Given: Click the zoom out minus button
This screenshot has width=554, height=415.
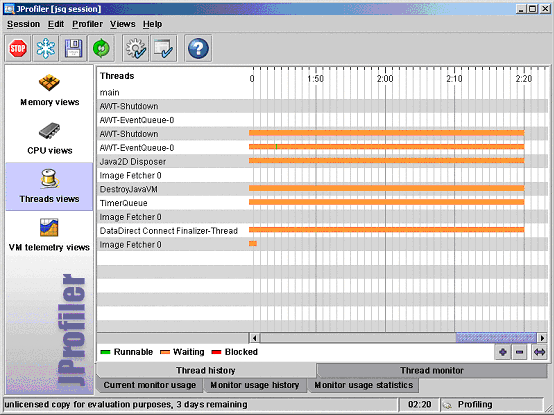Looking at the screenshot, I should (520, 352).
